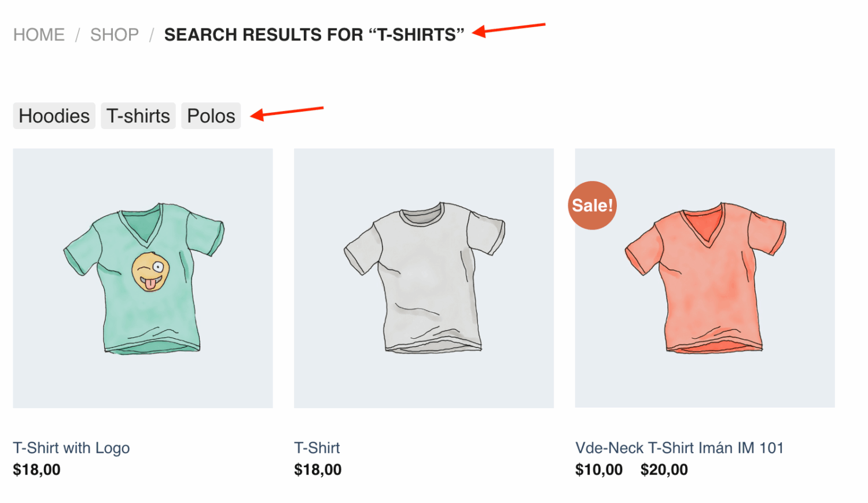Screen dimensions: 868x503
Task: Select the $10,00 sale price
Action: (x=598, y=469)
